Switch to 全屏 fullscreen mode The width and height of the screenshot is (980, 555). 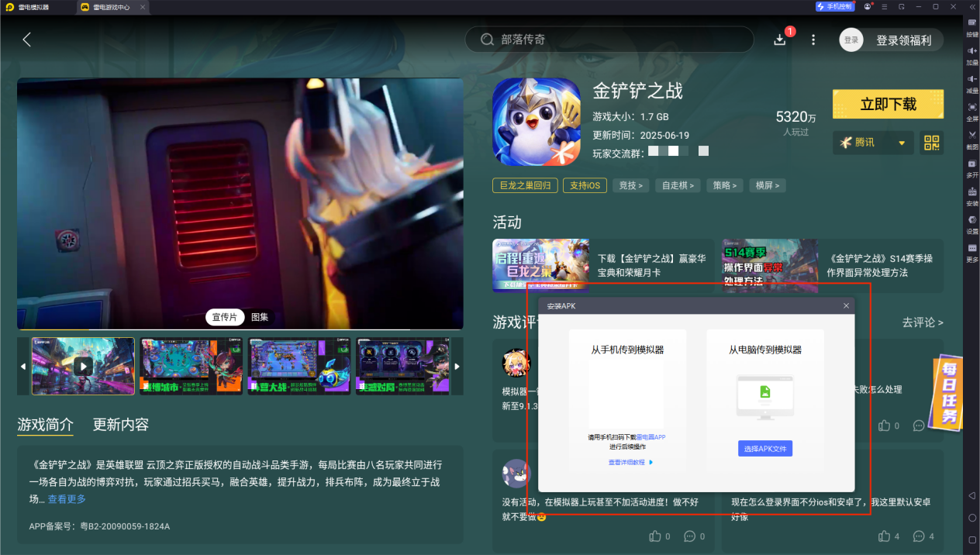[972, 112]
